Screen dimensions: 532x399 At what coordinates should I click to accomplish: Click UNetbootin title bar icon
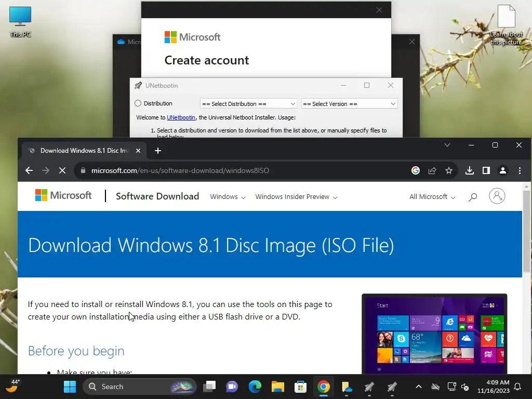138,86
